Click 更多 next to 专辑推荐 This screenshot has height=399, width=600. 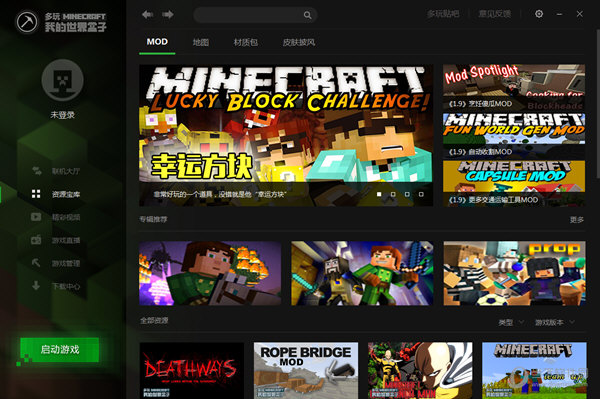pos(577,220)
